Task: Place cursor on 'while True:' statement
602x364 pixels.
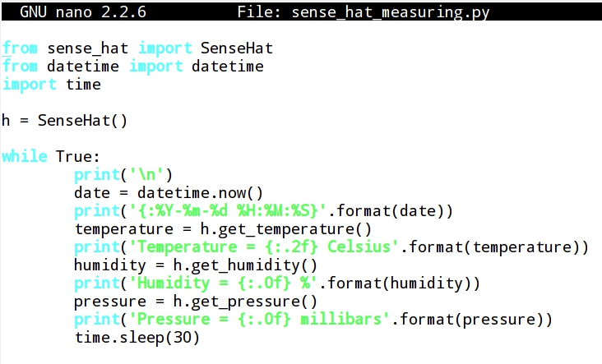Action: (x=50, y=156)
